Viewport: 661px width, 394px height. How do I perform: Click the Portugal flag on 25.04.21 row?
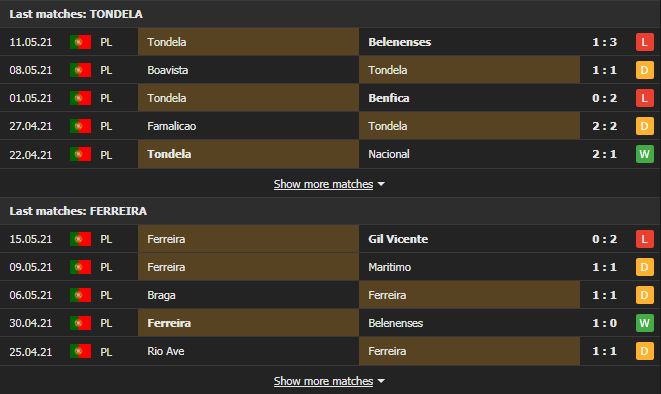pos(81,351)
